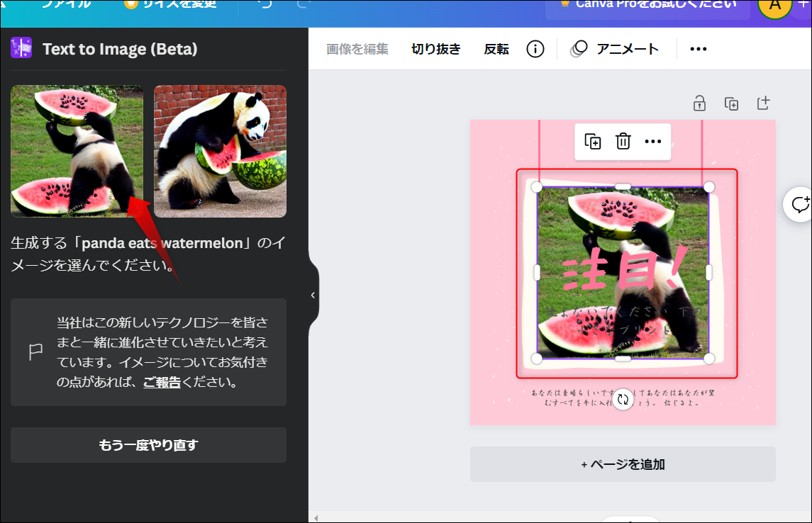Click the info icon in image toolbar
Image resolution: width=812 pixels, height=523 pixels.
535,49
